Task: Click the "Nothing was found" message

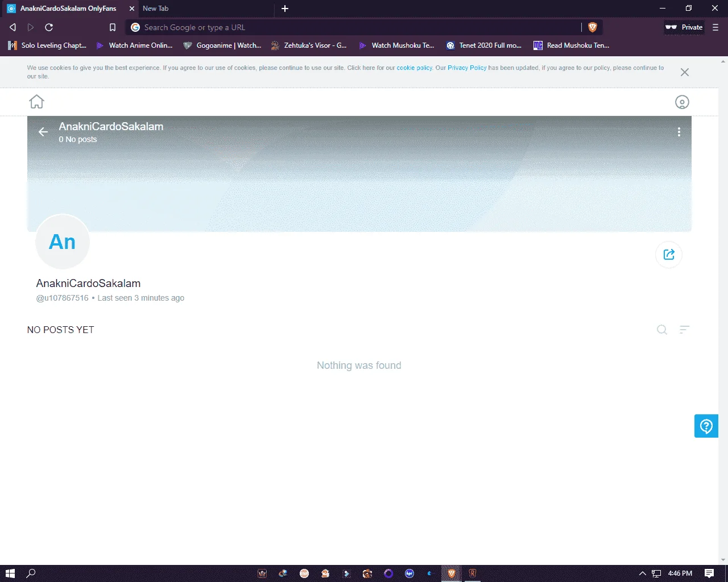Action: coord(359,365)
